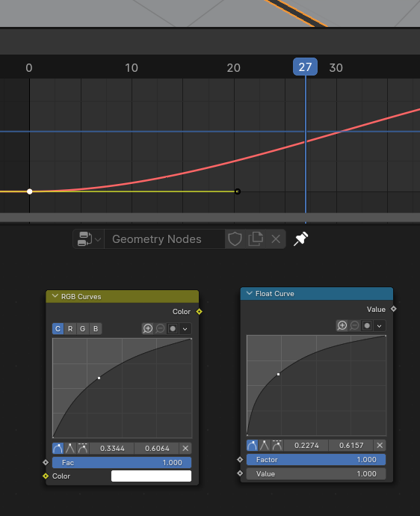This screenshot has width=420, height=516.
Task: Set auto handle type in RGB Curves
Action: click(x=58, y=448)
